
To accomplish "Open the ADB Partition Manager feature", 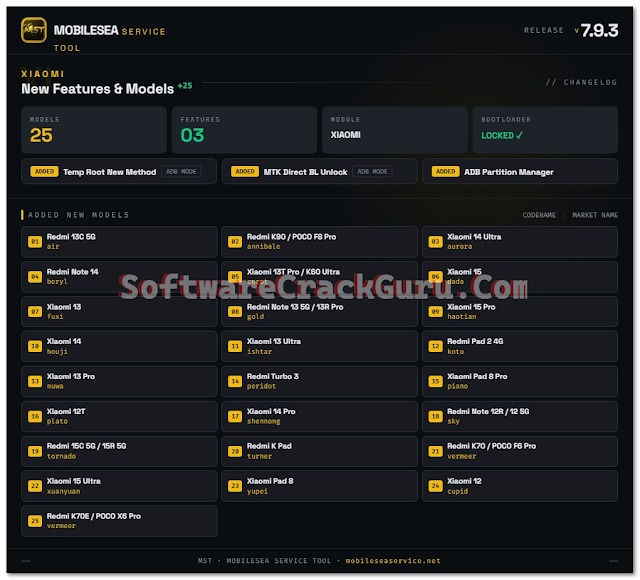I will (x=520, y=171).
